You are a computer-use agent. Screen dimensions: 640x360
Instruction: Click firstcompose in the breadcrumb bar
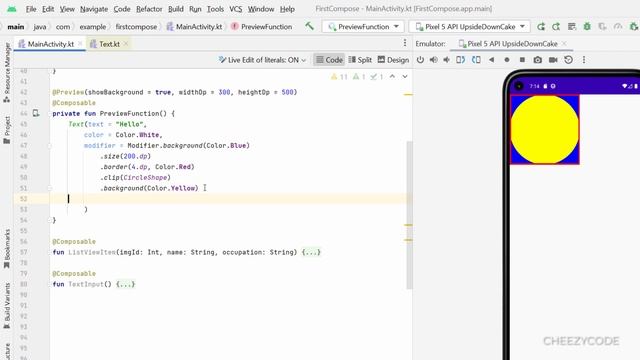coord(136,27)
